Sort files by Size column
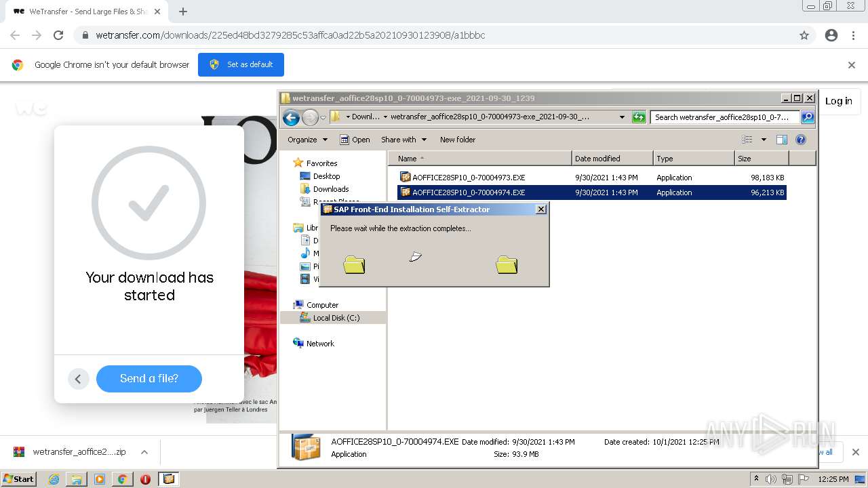 pyautogui.click(x=762, y=159)
